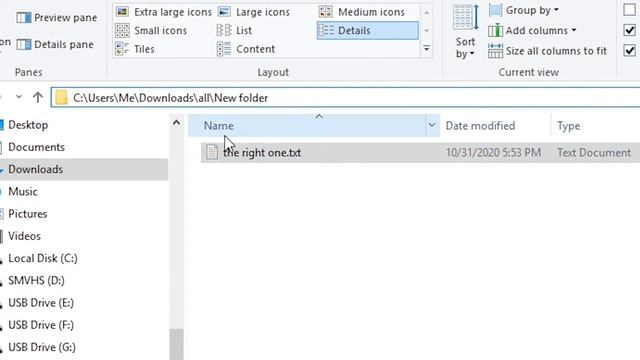Viewport: 640px width, 360px height.
Task: Choose the Content layout
Action: [246, 49]
